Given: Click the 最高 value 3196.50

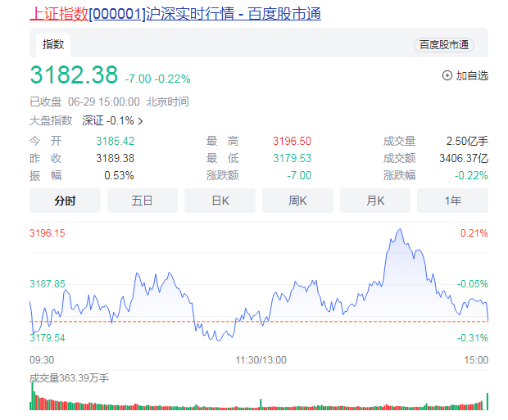Looking at the screenshot, I should point(292,141).
